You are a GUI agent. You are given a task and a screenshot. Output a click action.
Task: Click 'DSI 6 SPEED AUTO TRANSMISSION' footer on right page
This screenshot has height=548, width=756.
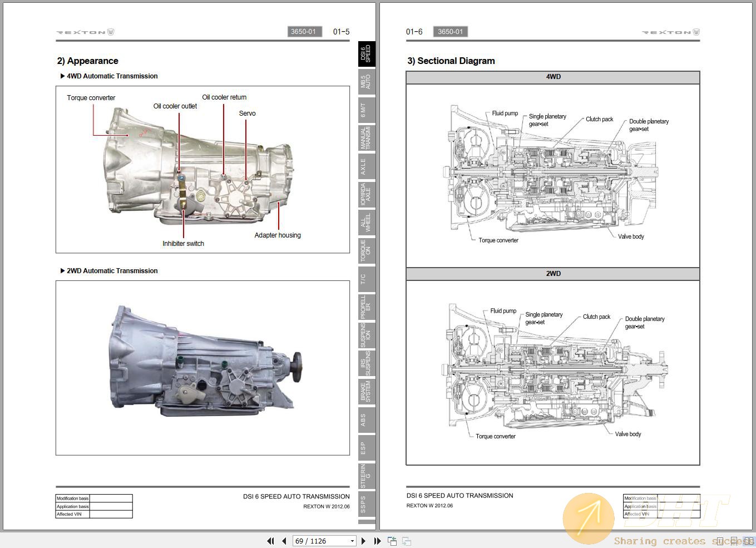pos(460,495)
